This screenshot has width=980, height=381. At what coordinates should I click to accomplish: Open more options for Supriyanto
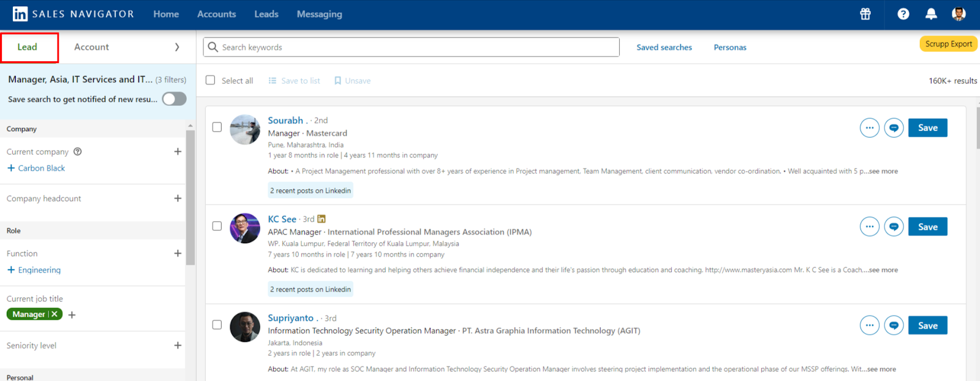pyautogui.click(x=869, y=325)
